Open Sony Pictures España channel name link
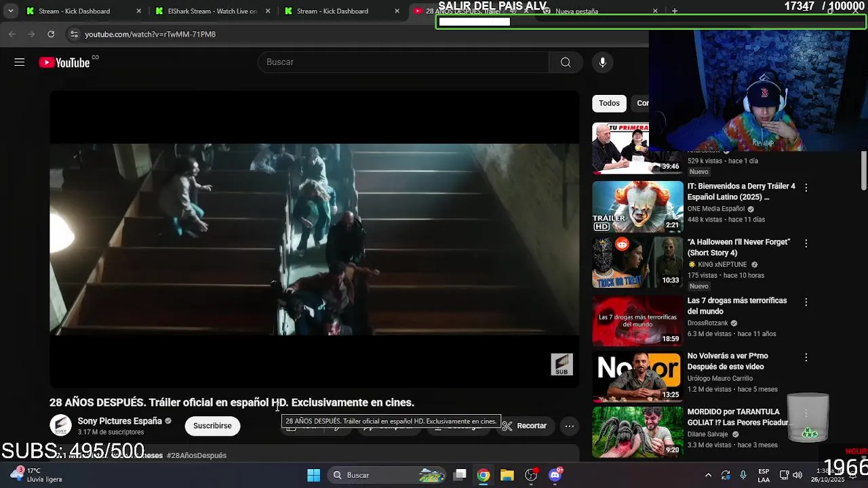 (119, 421)
